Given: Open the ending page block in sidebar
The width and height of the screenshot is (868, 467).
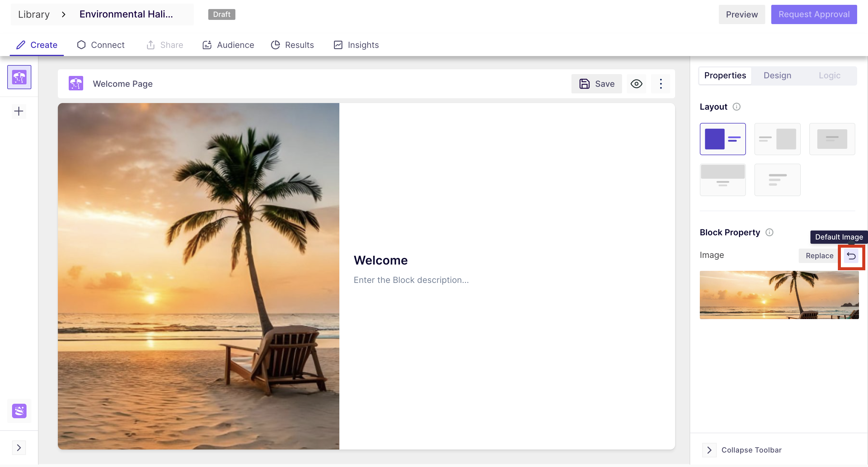Looking at the screenshot, I should [x=19, y=411].
